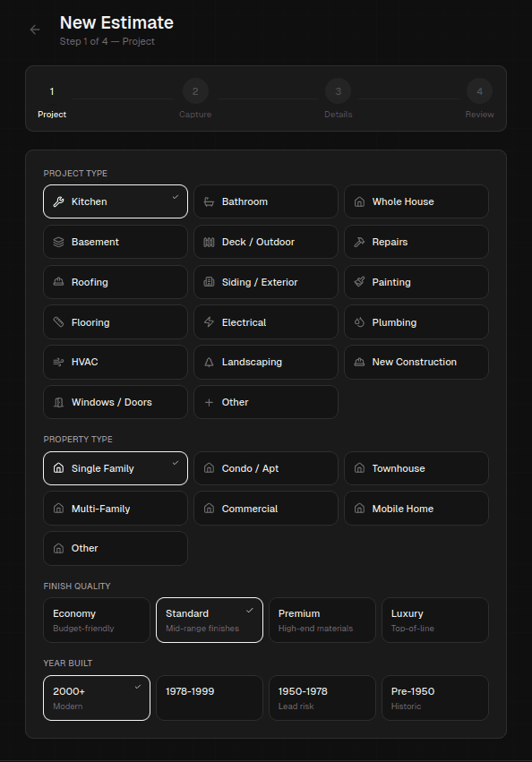Switch property type to Condo / Apt
This screenshot has width=532, height=762.
tap(265, 467)
